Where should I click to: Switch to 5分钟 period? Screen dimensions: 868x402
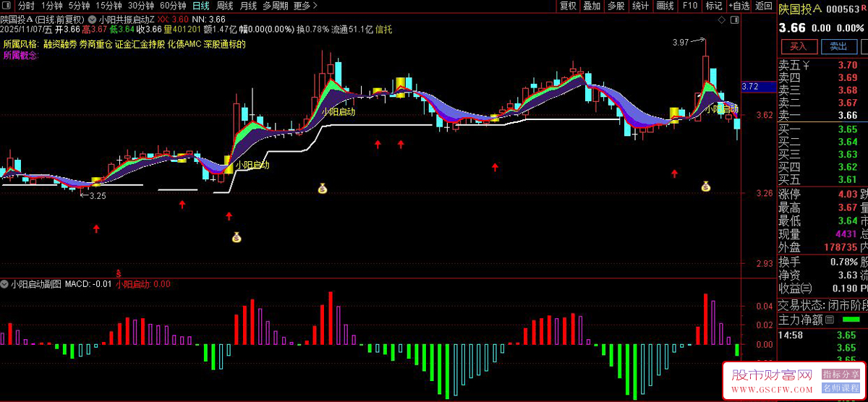pos(80,6)
